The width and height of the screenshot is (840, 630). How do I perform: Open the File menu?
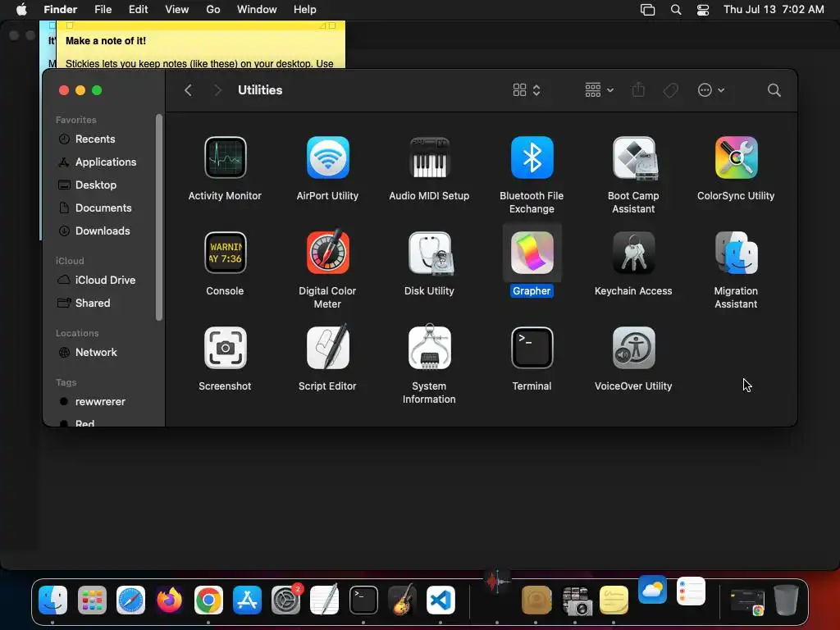click(x=103, y=10)
